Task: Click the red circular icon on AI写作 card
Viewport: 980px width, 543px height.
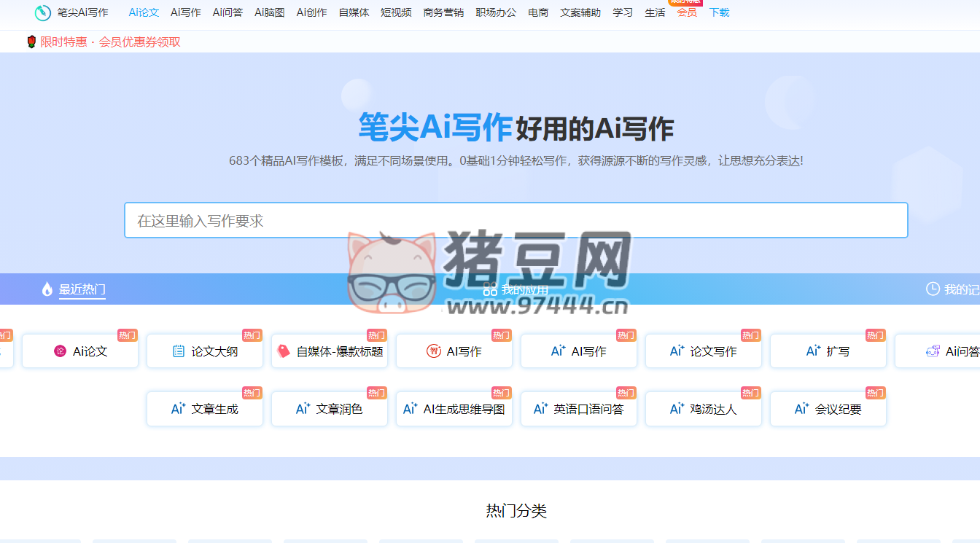Action: 434,351
